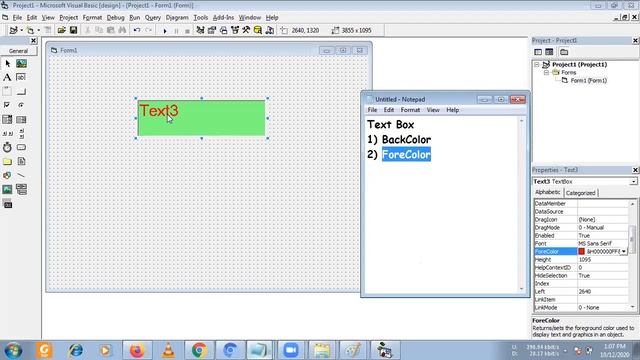Click the Properties list vertical scrollbar
The image size is (640, 360).
pos(633,255)
